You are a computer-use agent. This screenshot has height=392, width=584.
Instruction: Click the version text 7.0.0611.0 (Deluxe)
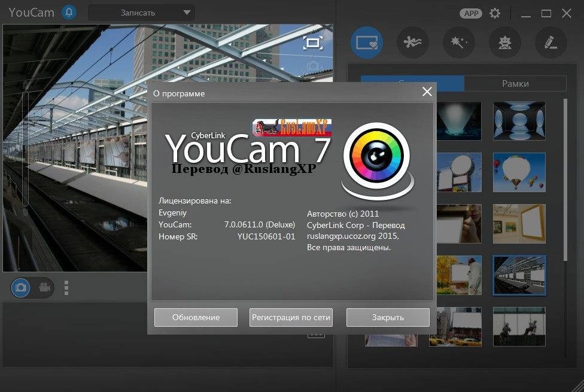click(x=259, y=224)
